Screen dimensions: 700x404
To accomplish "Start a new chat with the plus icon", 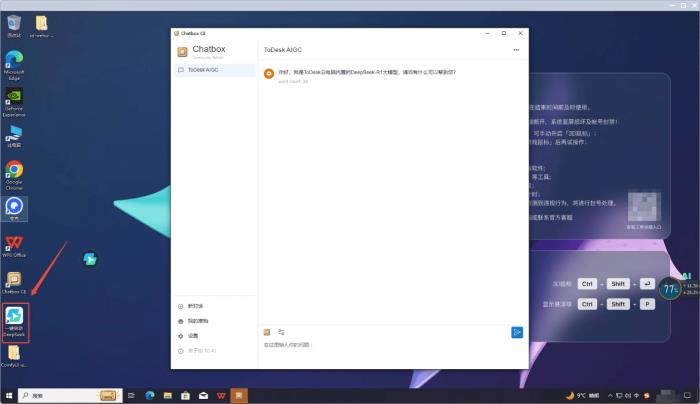I will coord(181,306).
